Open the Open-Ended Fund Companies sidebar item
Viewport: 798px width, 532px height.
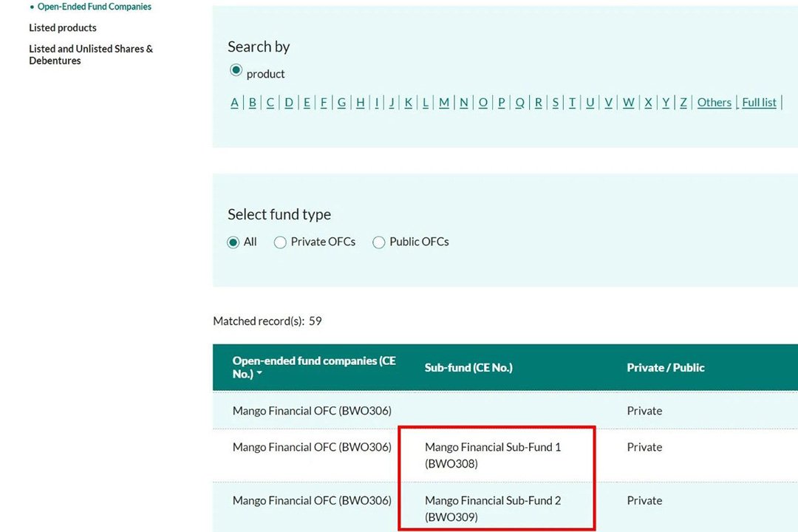[94, 7]
